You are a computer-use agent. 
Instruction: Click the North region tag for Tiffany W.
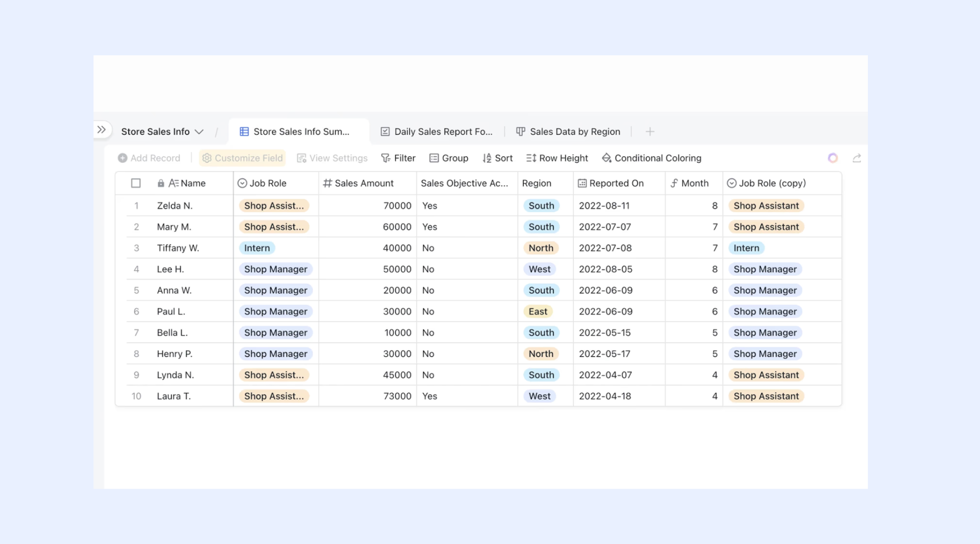pyautogui.click(x=541, y=248)
